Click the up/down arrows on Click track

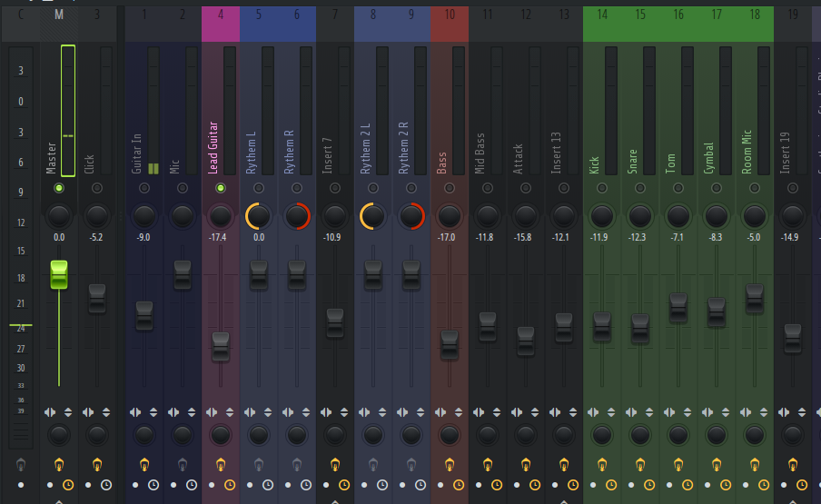(x=106, y=411)
